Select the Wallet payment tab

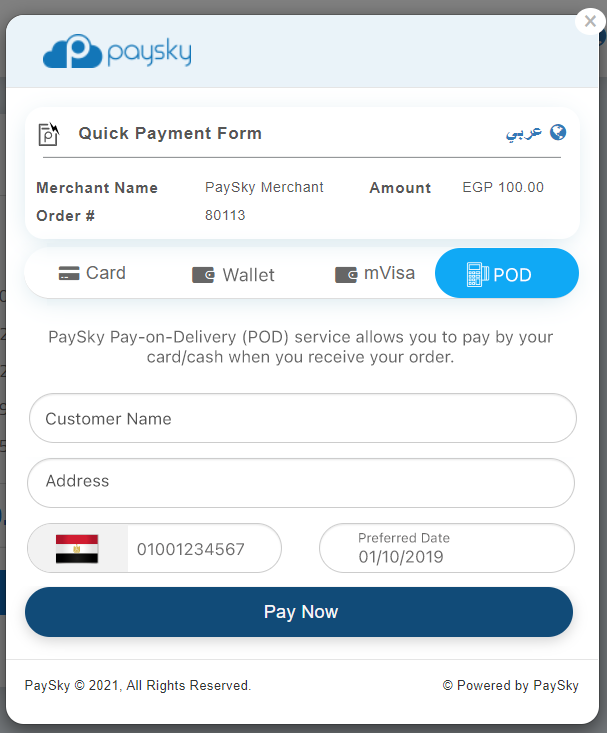click(x=233, y=275)
